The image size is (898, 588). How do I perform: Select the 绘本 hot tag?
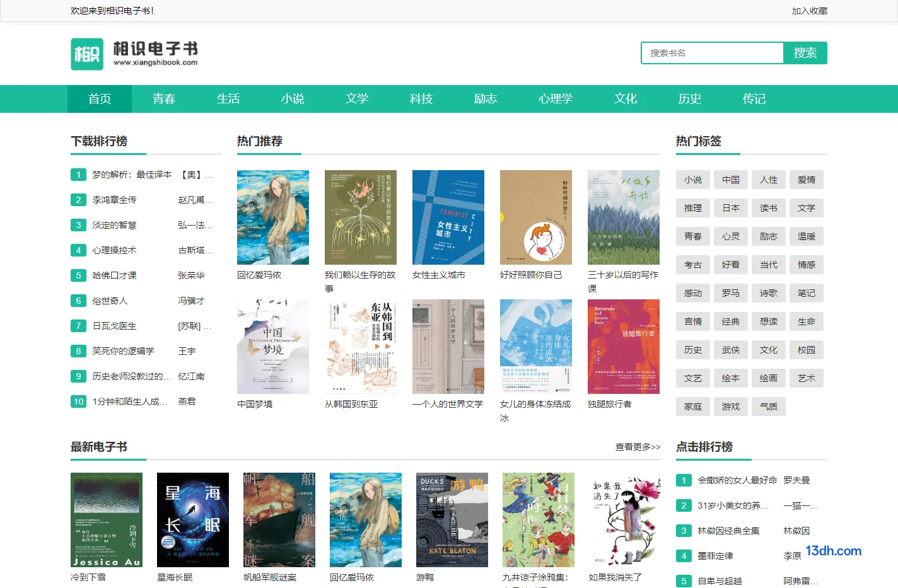click(731, 378)
